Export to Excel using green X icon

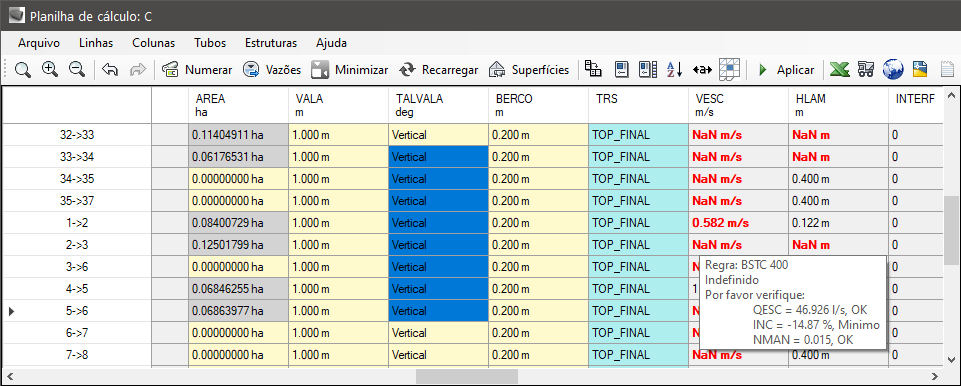[x=839, y=70]
